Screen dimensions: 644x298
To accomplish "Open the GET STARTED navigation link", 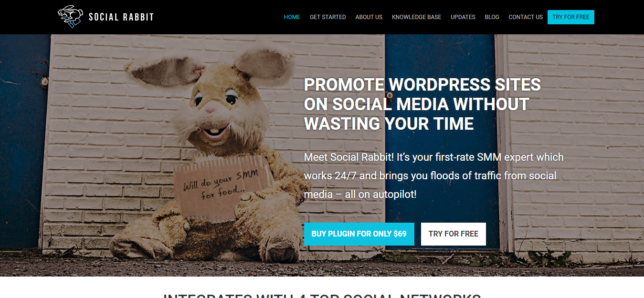I will [x=327, y=17].
